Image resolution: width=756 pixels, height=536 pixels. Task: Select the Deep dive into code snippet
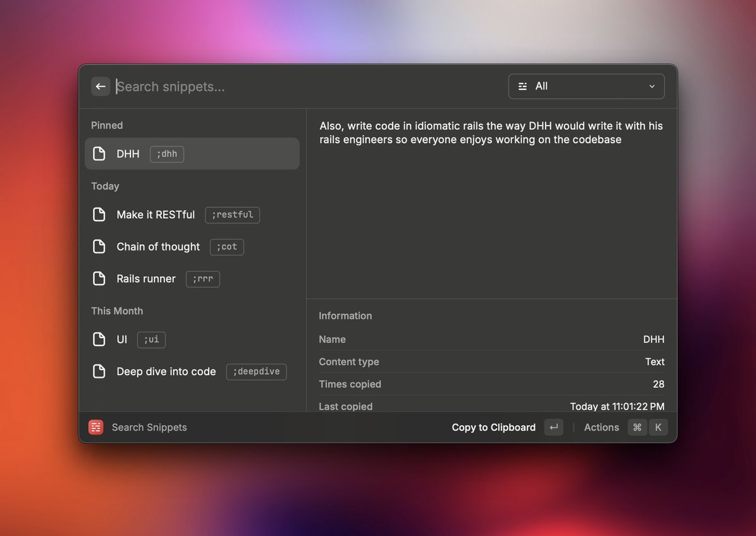click(x=192, y=371)
